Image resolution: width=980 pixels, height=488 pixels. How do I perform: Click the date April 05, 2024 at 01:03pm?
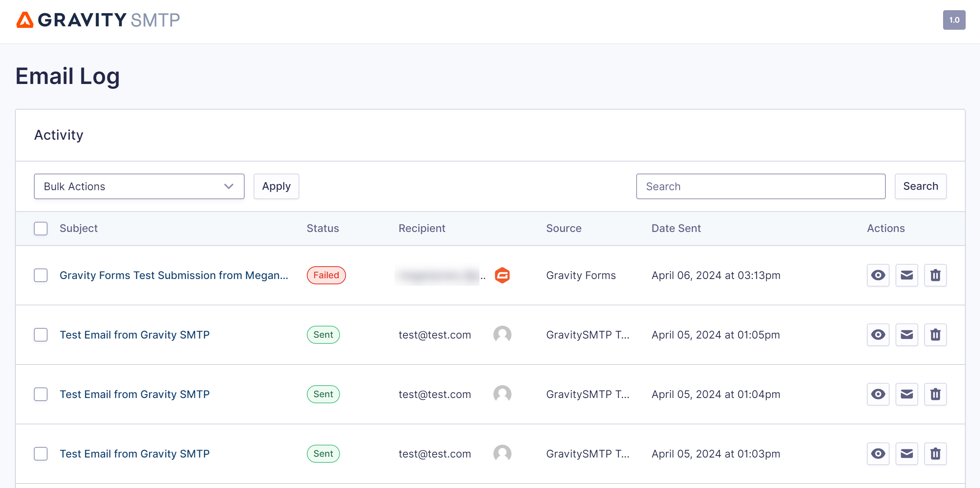(716, 454)
